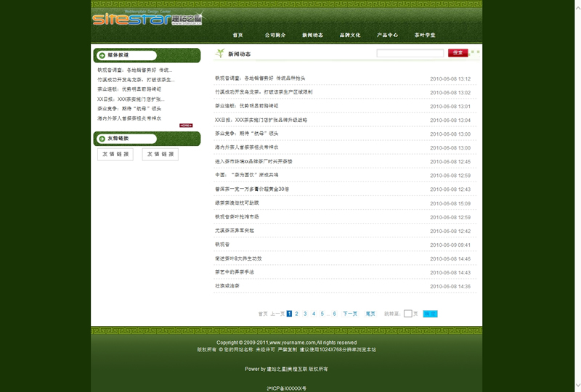Go to page 2 in pagination
Viewport: 581px width, 392px height.
(296, 314)
